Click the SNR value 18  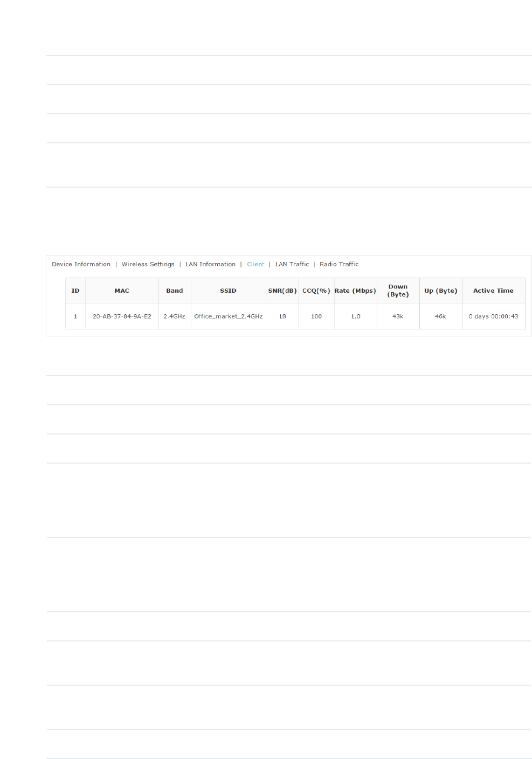[282, 316]
